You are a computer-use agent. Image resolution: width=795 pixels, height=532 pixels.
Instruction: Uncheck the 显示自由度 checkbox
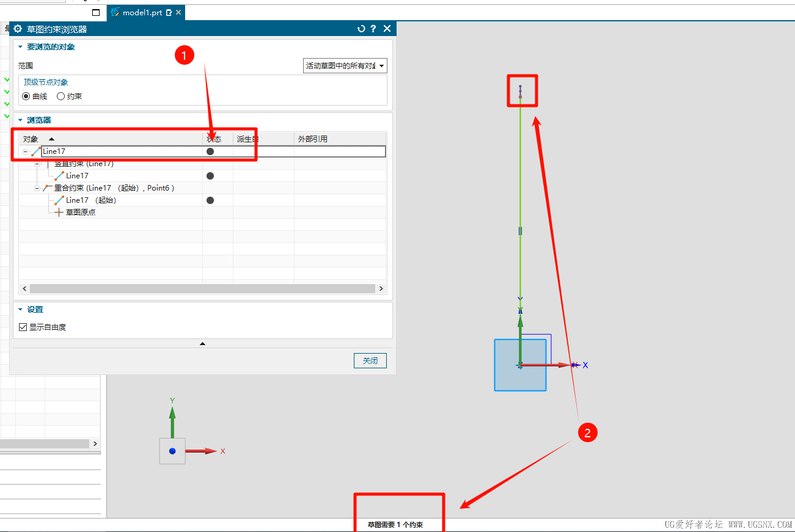point(23,327)
